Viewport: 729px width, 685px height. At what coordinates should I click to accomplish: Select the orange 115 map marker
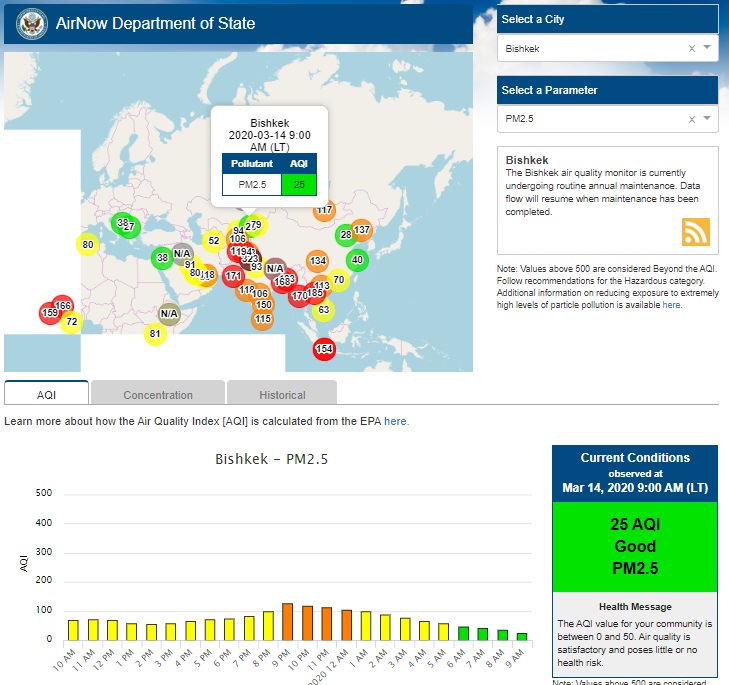coord(262,319)
